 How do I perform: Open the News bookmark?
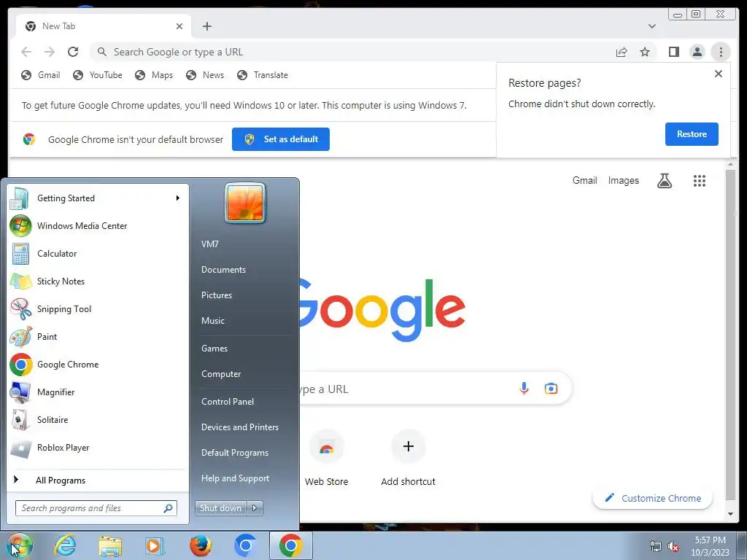click(205, 75)
